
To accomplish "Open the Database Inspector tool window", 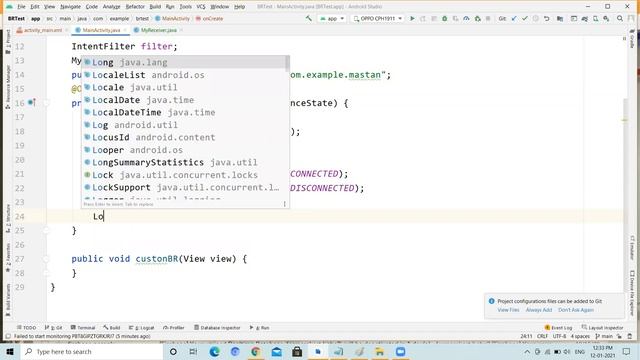I will [x=217, y=327].
